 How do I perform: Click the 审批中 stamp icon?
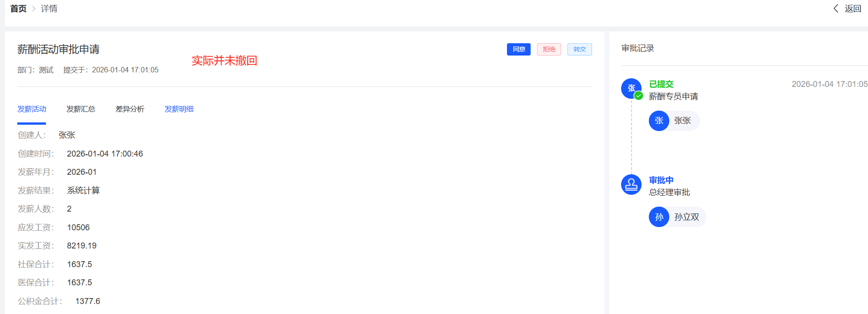pyautogui.click(x=631, y=184)
